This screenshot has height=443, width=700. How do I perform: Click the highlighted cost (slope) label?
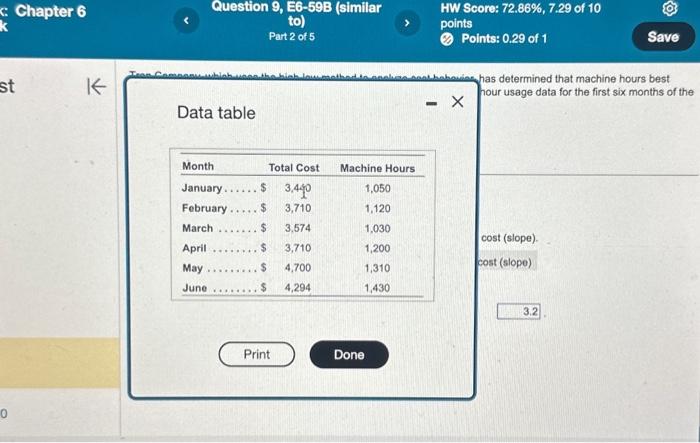pyautogui.click(x=505, y=262)
